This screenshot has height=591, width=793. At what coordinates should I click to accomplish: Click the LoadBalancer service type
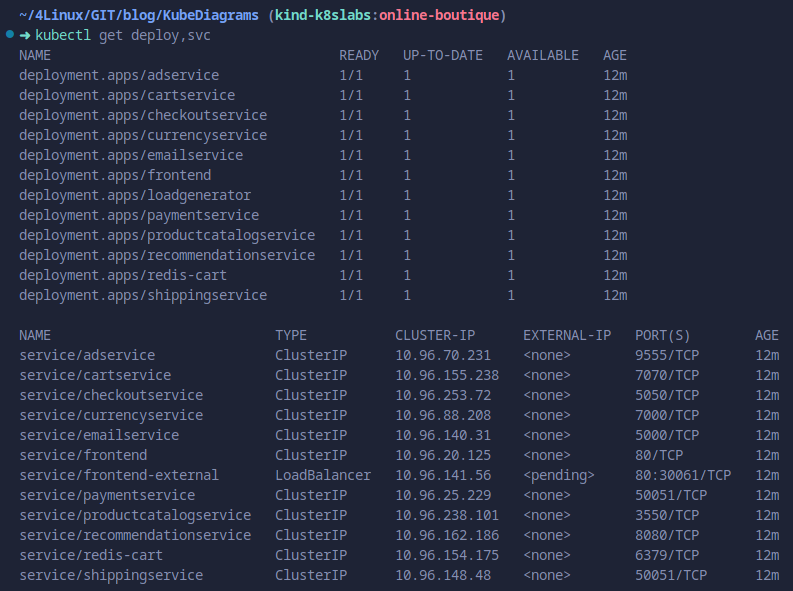(x=322, y=475)
